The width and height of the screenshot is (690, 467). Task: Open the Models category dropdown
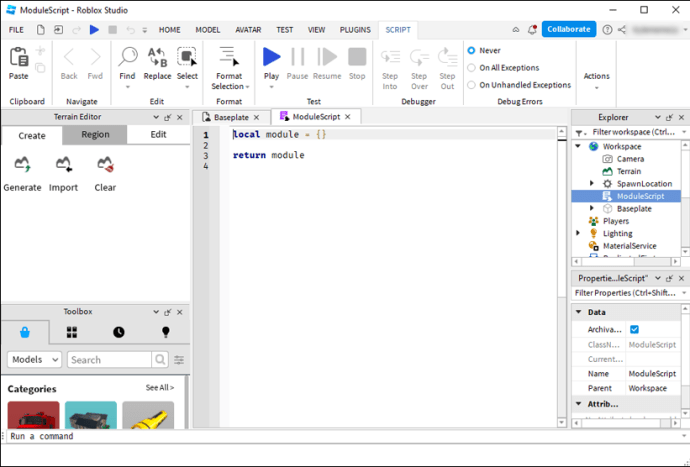(35, 360)
